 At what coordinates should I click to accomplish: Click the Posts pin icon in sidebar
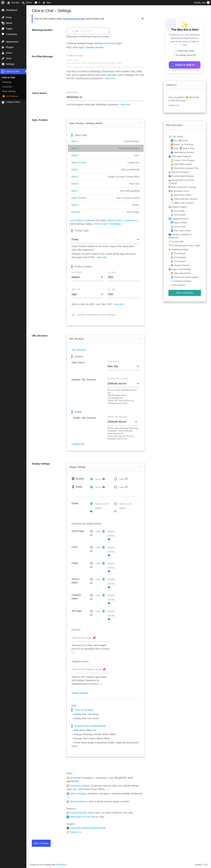(x=3, y=17)
